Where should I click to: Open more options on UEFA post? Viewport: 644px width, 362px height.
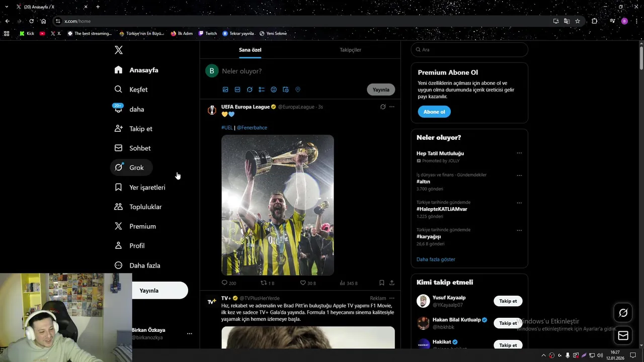coord(392,107)
